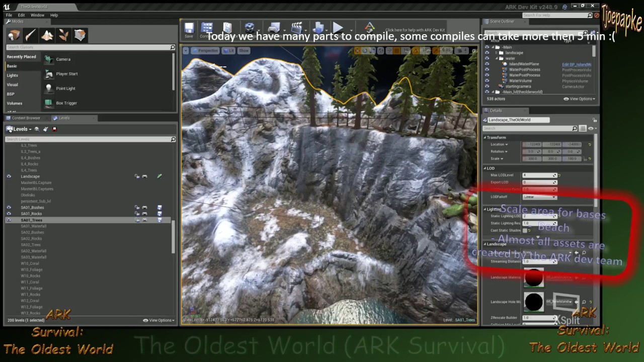Toggle Cast Static Shadow checkbox
The image size is (644, 362).
525,230
